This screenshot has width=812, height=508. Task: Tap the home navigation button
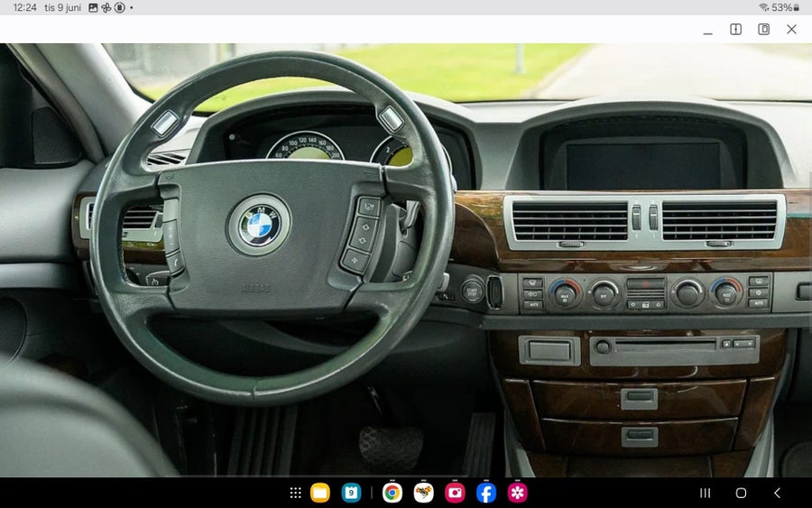click(x=741, y=493)
